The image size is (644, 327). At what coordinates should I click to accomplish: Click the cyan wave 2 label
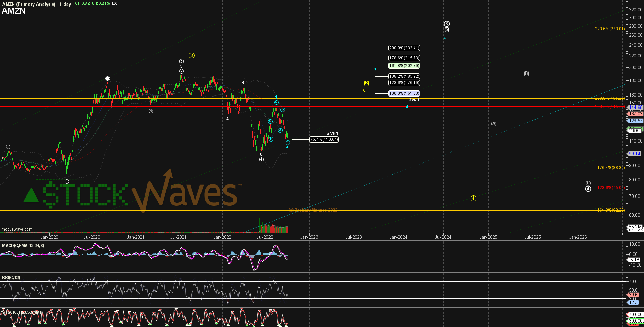click(x=287, y=146)
